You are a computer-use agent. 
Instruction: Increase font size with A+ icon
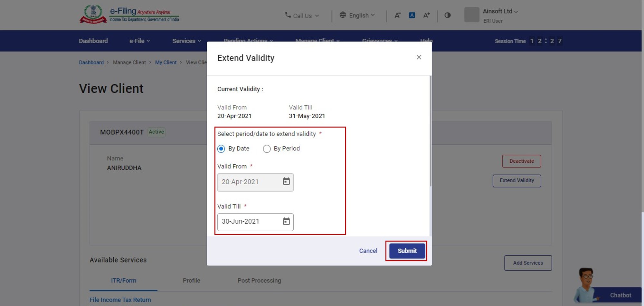426,15
